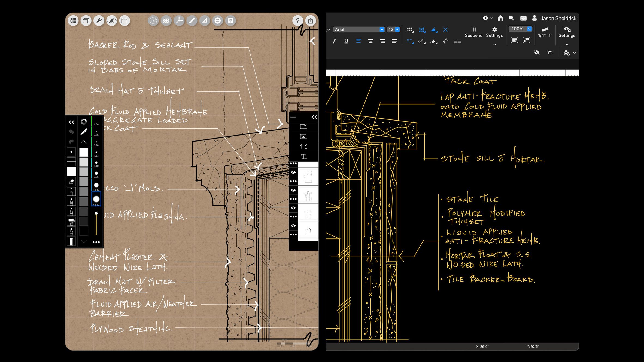Viewport: 644px width, 362px height.
Task: Pick the eyedropper color sampler
Action: pos(84,132)
